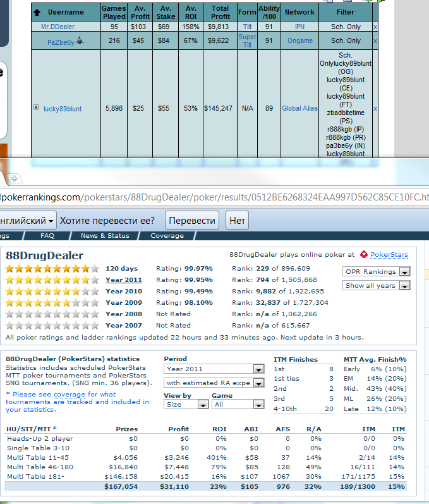
Task: Select the Multi Table 46-180 row label
Action: [x=40, y=467]
